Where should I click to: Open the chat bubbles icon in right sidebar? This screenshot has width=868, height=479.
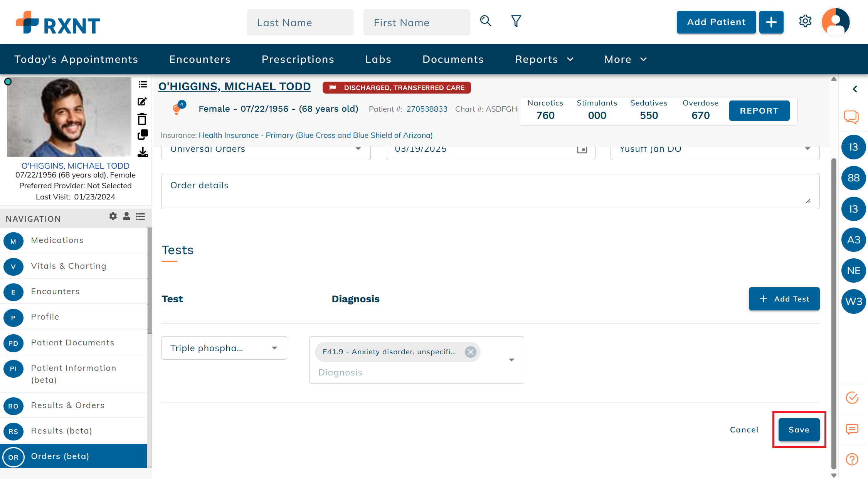[851, 117]
